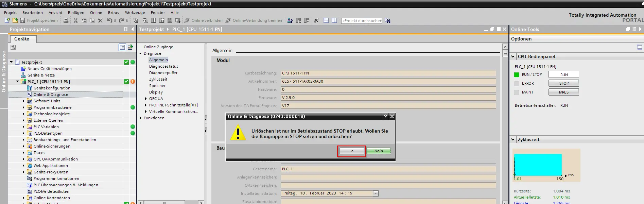Select Diagnosepuffer in diagnose tree

coord(163,73)
